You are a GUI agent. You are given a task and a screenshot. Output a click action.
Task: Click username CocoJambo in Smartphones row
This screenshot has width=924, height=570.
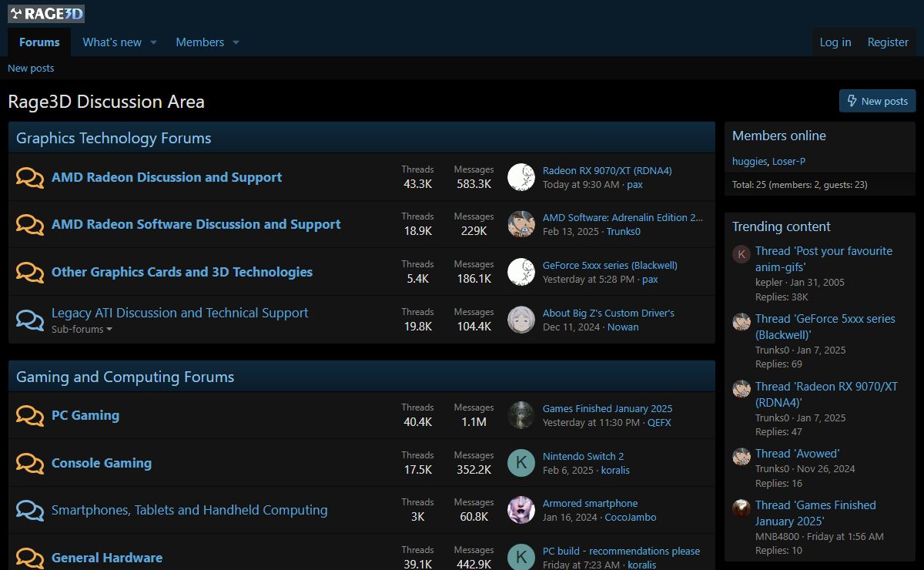[631, 518]
